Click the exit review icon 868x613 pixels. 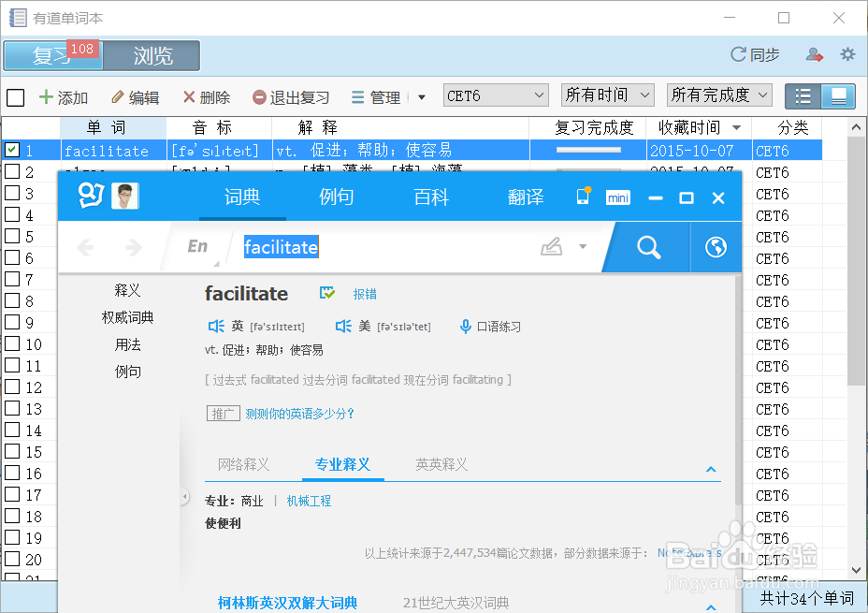[259, 97]
